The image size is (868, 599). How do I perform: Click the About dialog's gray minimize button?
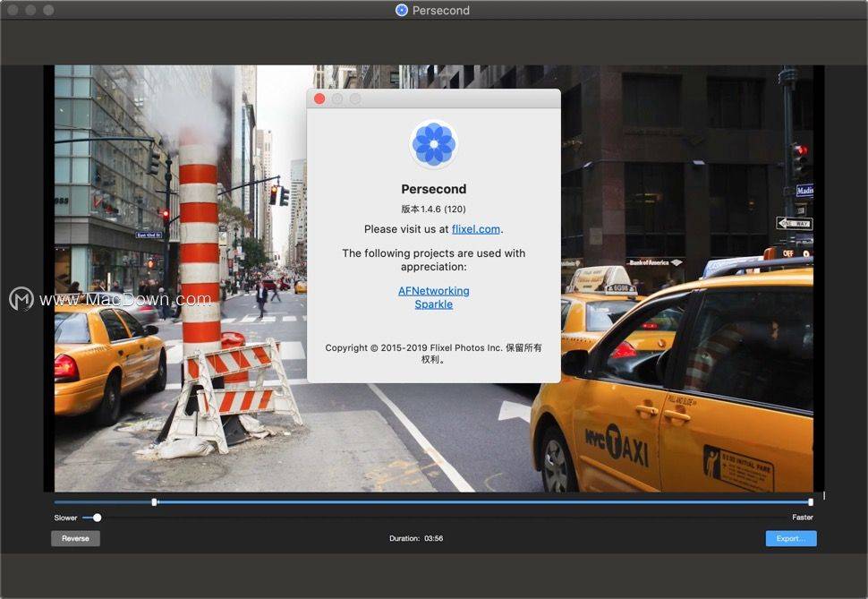pos(337,98)
